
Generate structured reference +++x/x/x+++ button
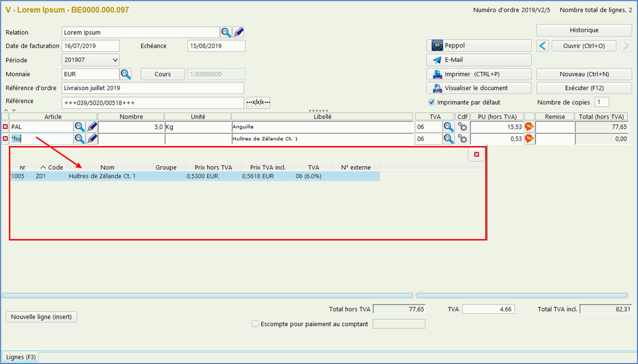click(258, 102)
